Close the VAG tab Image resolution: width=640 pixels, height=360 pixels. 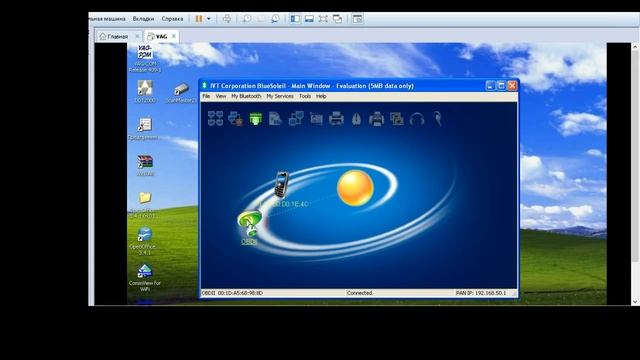(174, 36)
